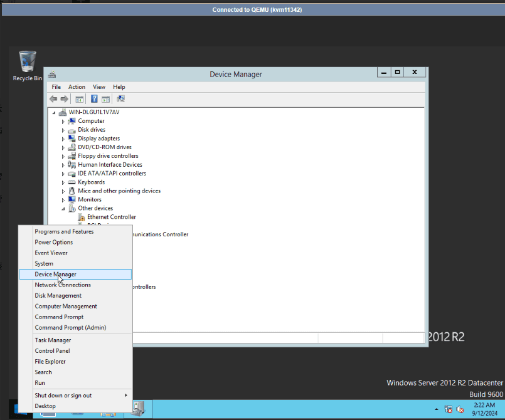This screenshot has height=420, width=505.
Task: Choose Search from context menu
Action: (75, 372)
